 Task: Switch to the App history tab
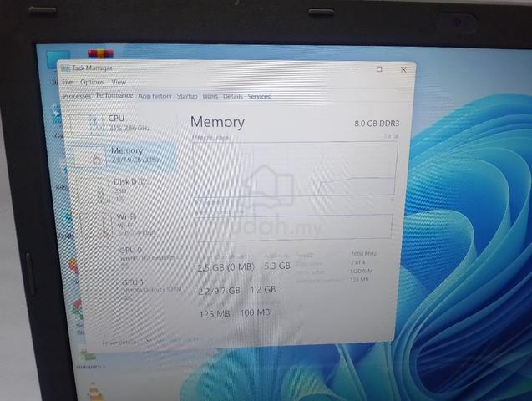[x=155, y=96]
